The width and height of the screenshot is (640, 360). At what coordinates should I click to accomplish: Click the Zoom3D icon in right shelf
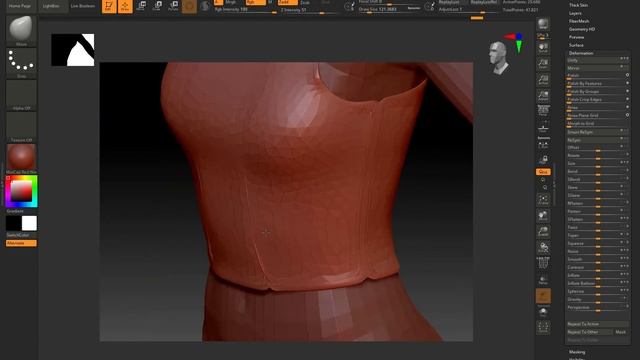click(x=543, y=231)
